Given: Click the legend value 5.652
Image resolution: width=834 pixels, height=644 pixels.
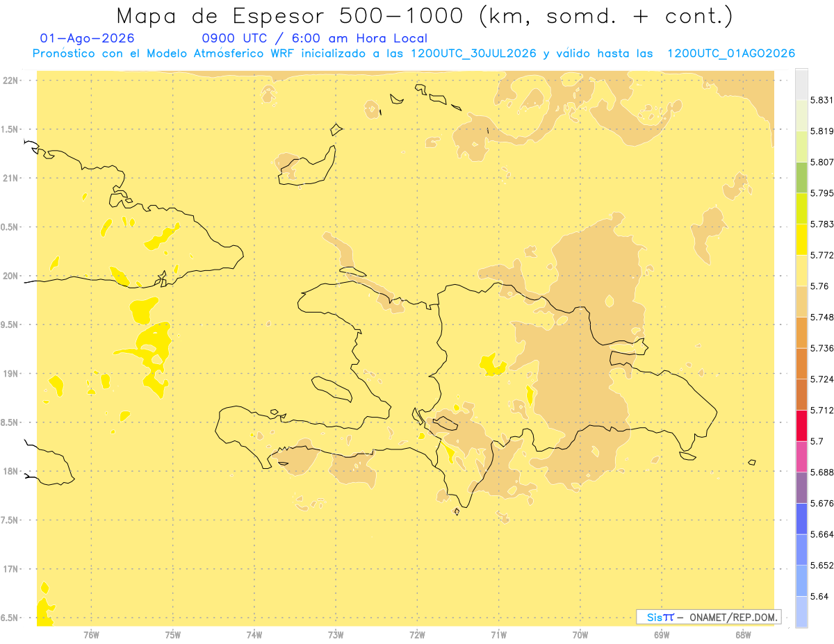Looking at the screenshot, I should point(821,565).
